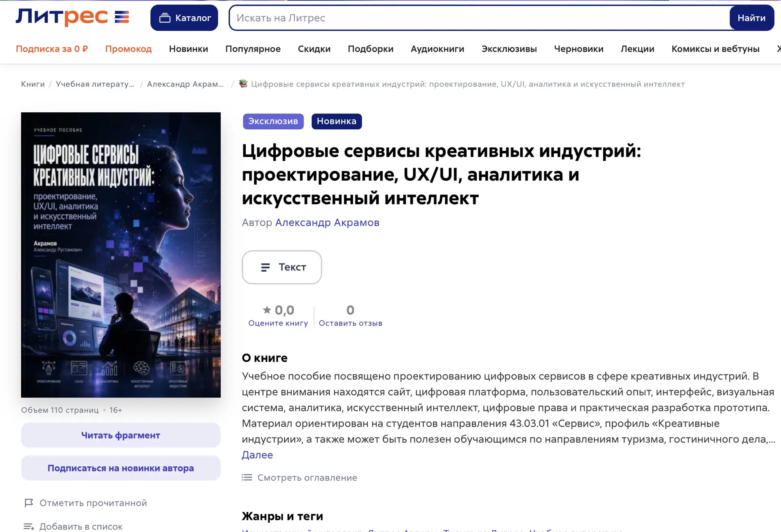Click the Жанры и теги heading

283,516
